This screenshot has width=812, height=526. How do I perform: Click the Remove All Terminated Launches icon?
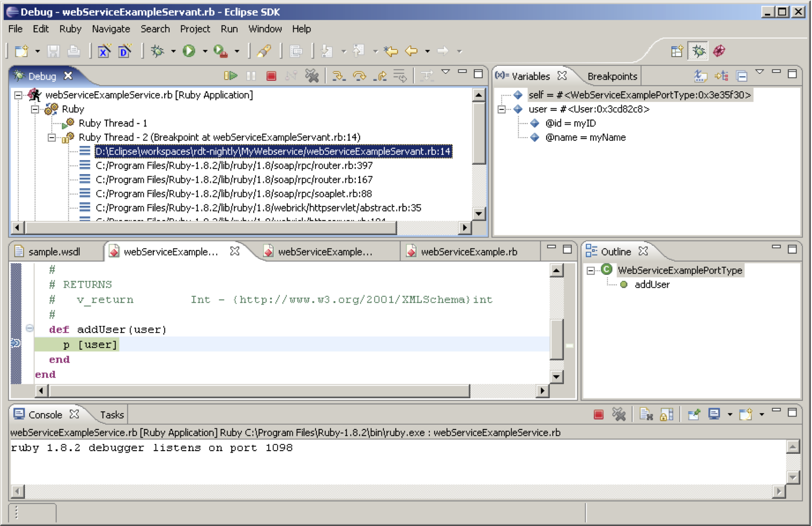pos(312,76)
